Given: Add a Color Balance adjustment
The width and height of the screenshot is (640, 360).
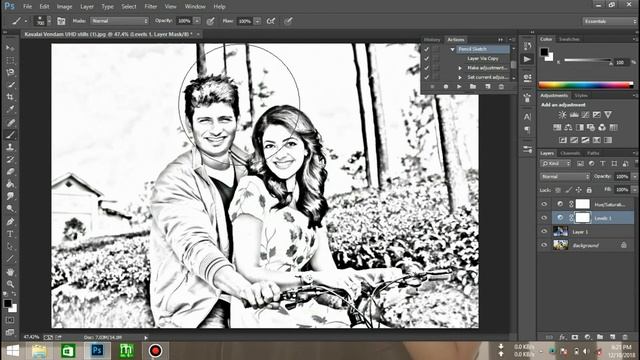Looking at the screenshot, I should point(568,127).
